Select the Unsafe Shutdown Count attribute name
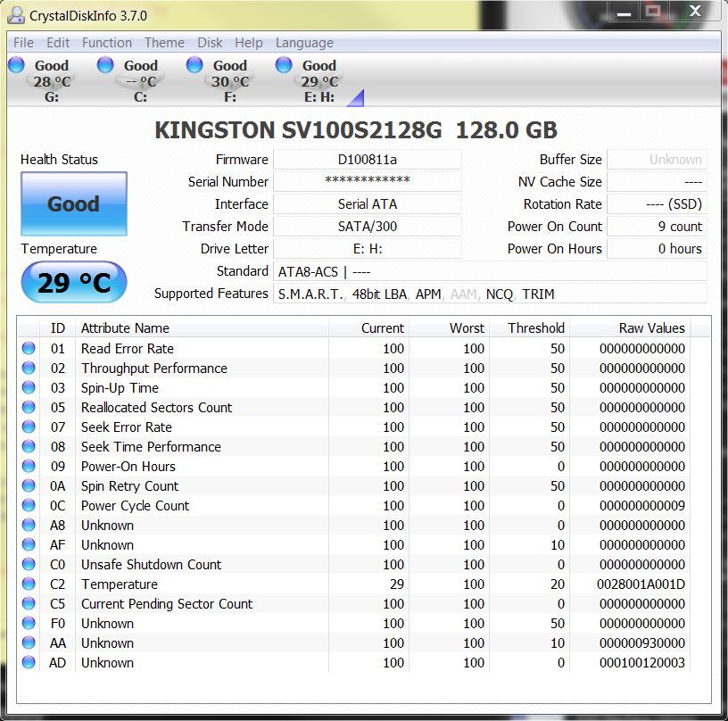The width and height of the screenshot is (728, 721). tap(152, 564)
